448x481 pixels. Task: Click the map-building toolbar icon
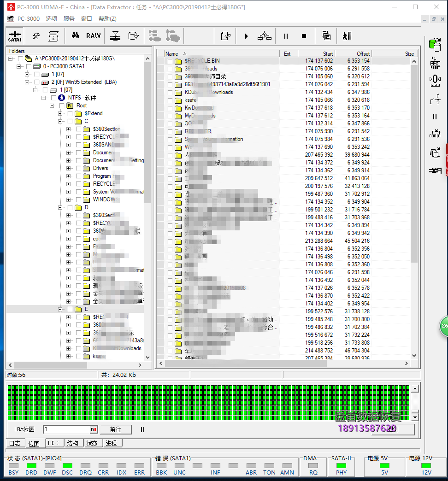(265, 36)
